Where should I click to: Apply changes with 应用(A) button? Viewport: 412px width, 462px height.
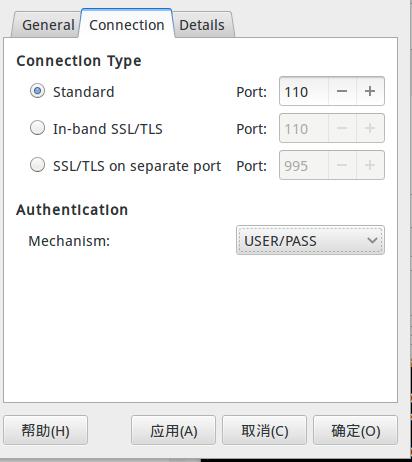click(x=173, y=430)
